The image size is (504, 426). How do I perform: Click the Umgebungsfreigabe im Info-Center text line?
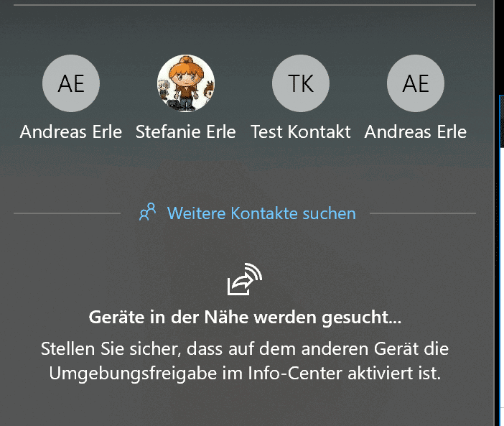(245, 374)
